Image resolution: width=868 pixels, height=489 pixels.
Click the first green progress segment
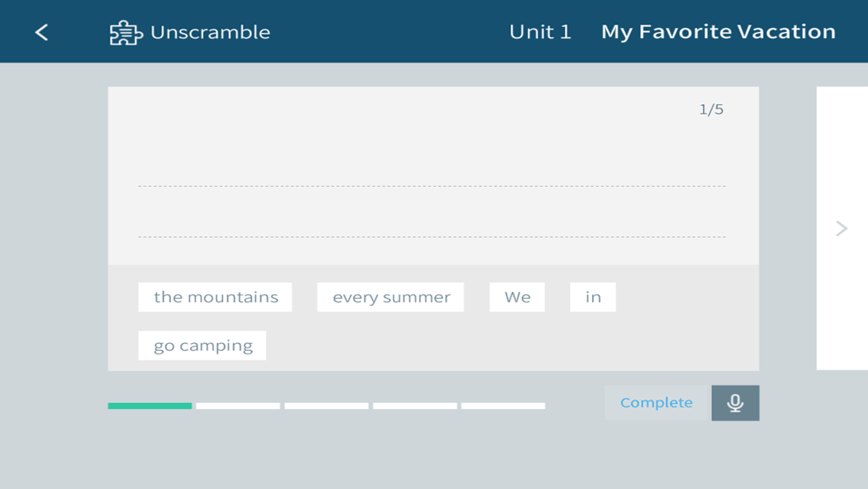(150, 406)
